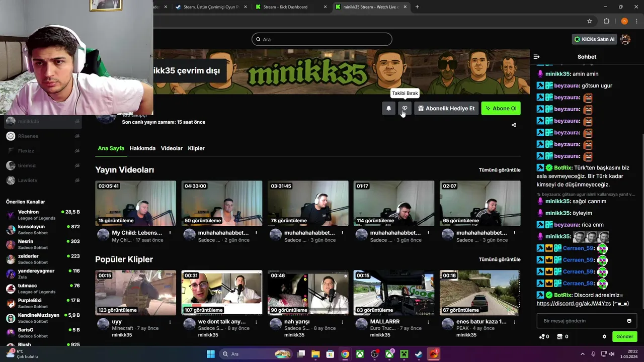Open three-dot menu on 114 görüntüleme video
This screenshot has width=644, height=362.
428,233
